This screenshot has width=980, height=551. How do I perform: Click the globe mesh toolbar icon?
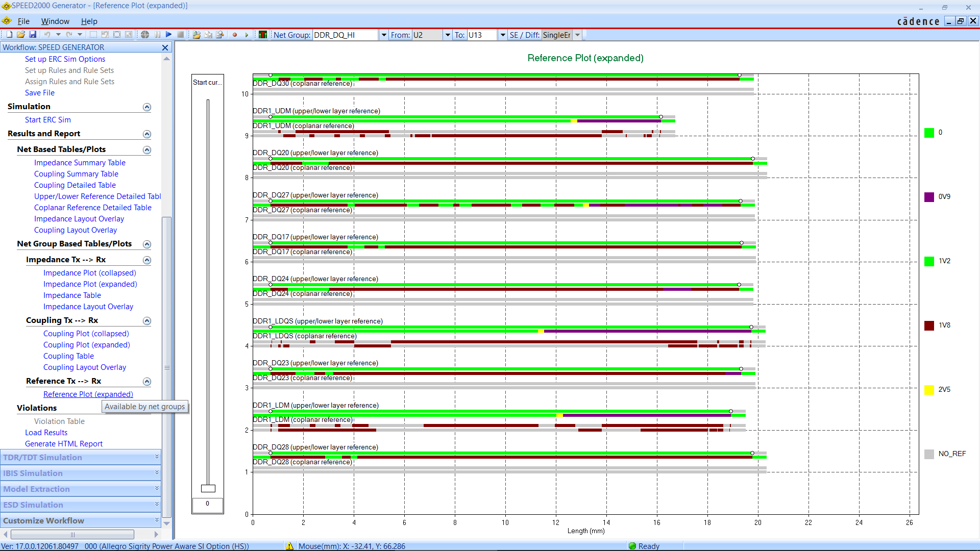click(145, 35)
